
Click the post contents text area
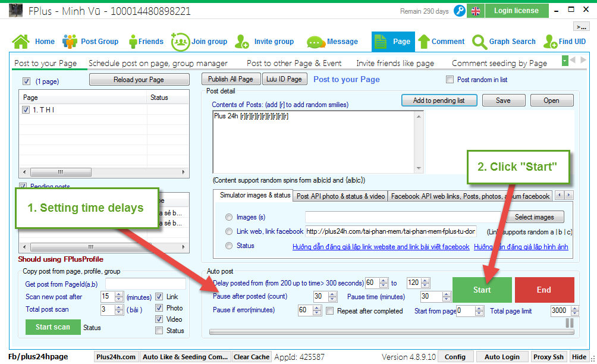315,142
